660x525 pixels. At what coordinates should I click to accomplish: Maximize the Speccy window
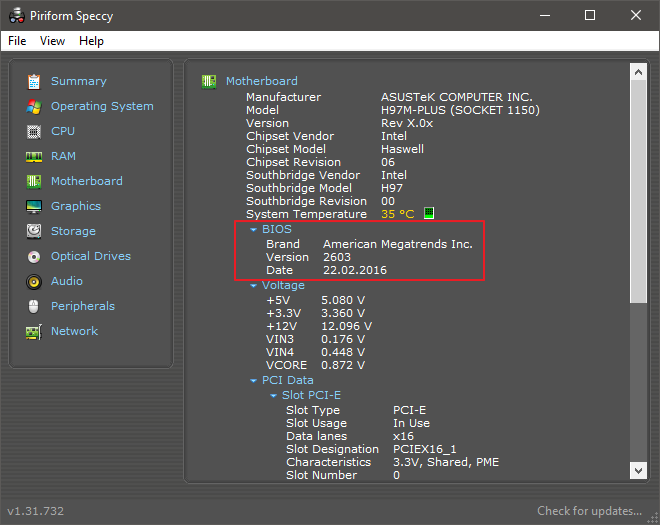590,16
